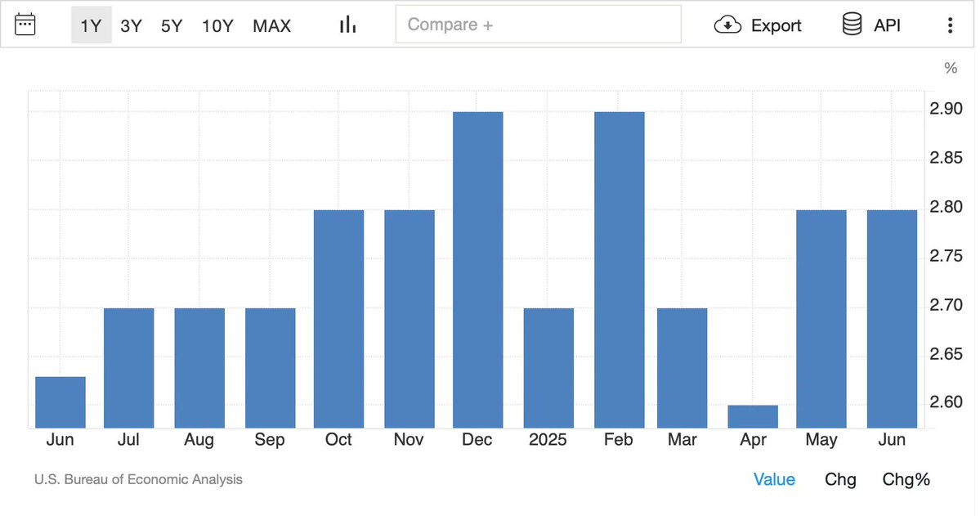The width and height of the screenshot is (980, 516).
Task: Open the three-dot more options menu
Action: click(x=950, y=25)
